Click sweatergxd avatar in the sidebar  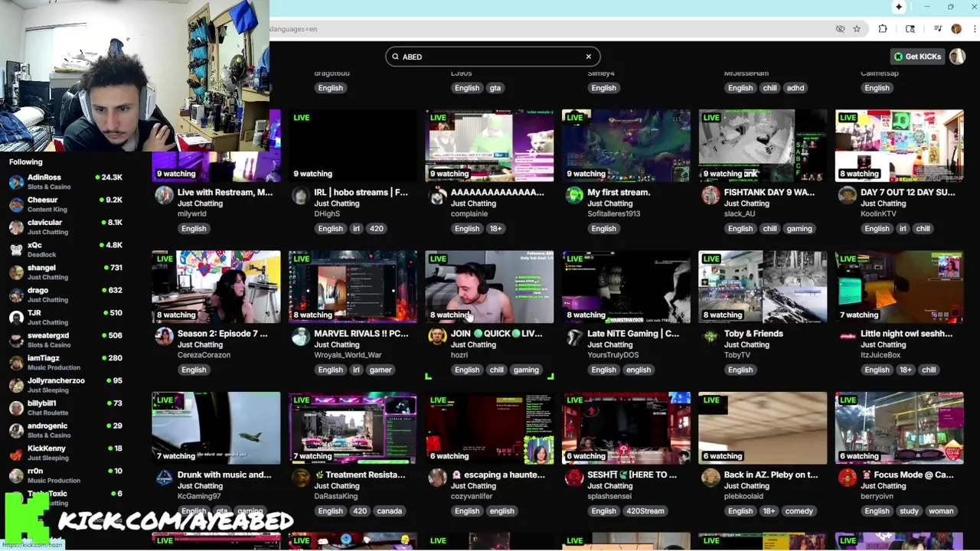tap(16, 340)
